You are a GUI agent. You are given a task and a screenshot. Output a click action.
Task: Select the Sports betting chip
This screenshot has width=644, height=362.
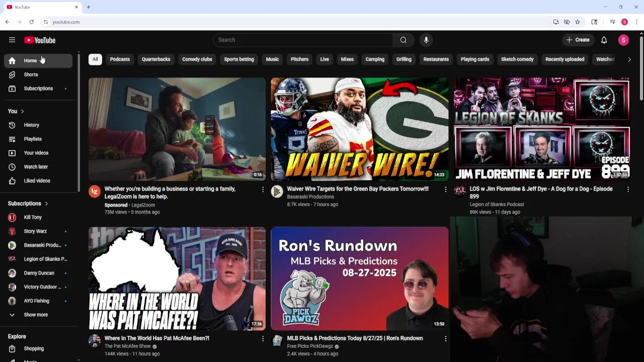(239, 59)
